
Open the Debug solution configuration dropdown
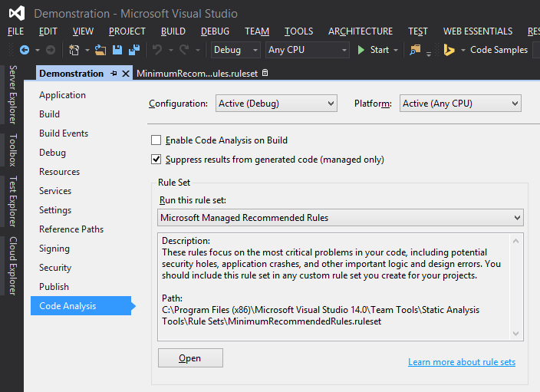tap(235, 50)
